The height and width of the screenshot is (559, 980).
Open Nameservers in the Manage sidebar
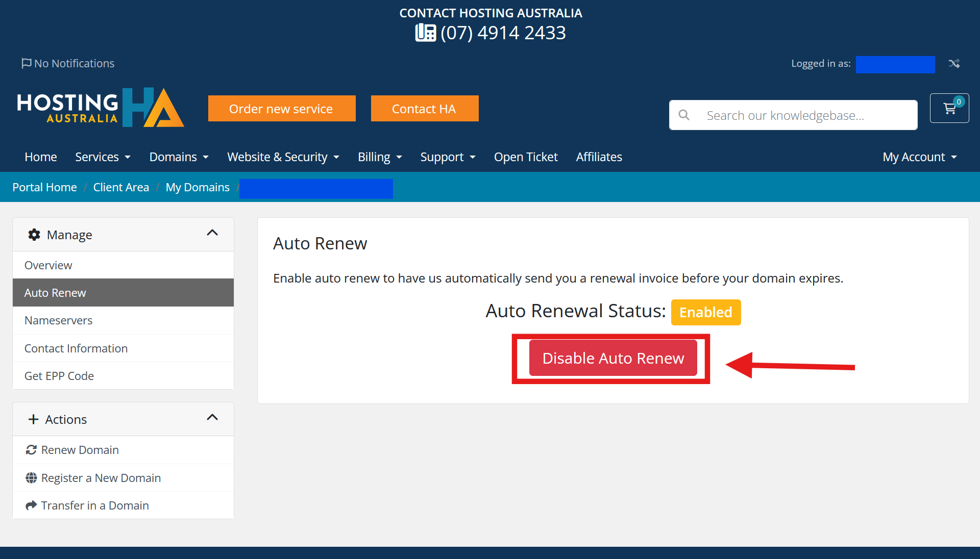tap(123, 320)
